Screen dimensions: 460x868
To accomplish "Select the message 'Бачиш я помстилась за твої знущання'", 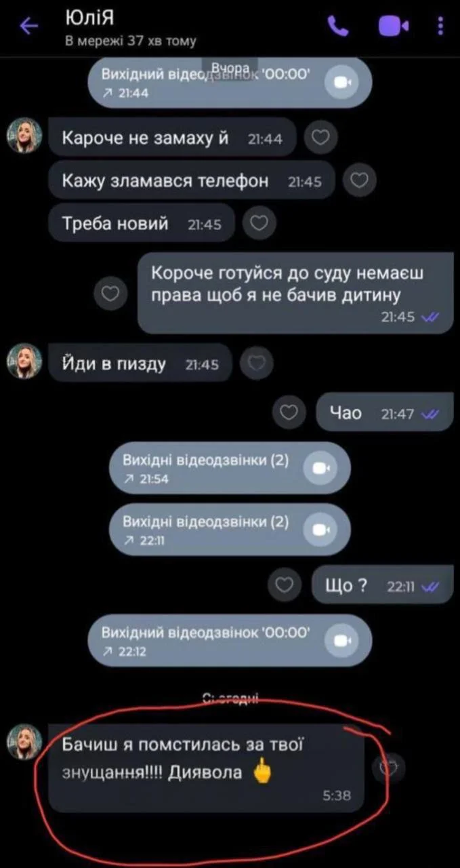I will pos(207,768).
